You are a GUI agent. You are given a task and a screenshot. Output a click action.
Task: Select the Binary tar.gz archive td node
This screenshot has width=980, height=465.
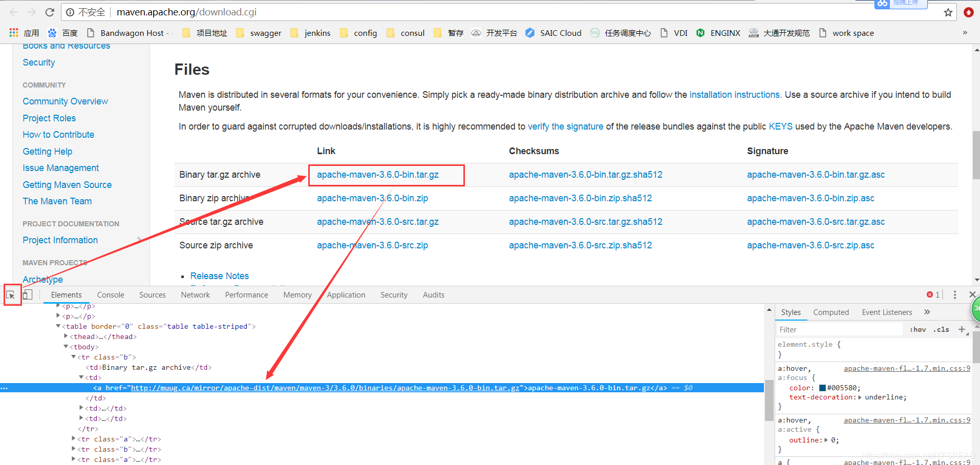click(148, 367)
